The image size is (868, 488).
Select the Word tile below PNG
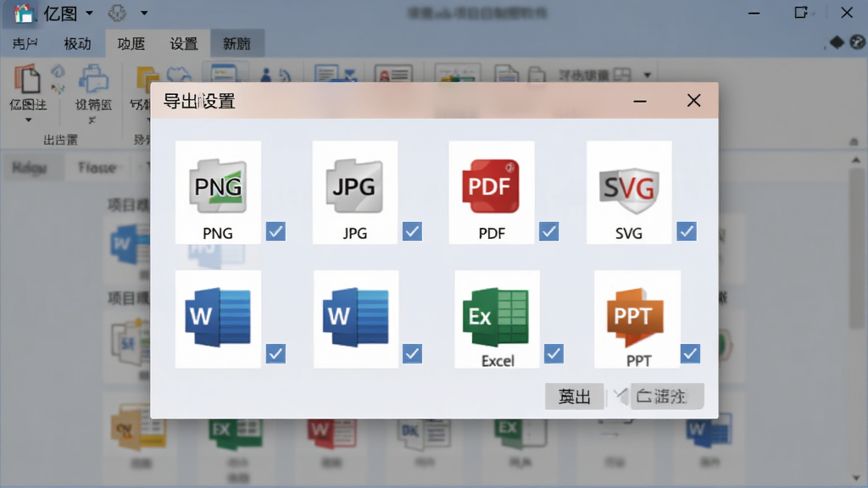click(x=218, y=319)
